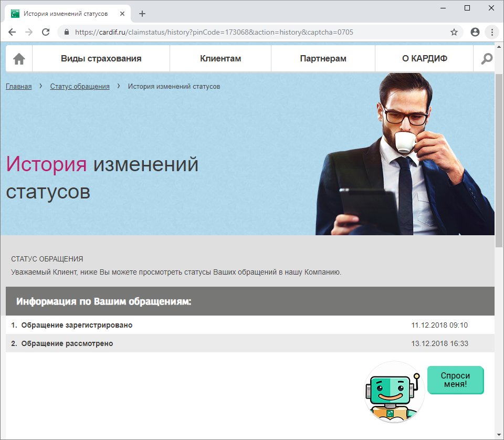Close the История изменений статусов tab
This screenshot has width=504, height=440.
(122, 14)
